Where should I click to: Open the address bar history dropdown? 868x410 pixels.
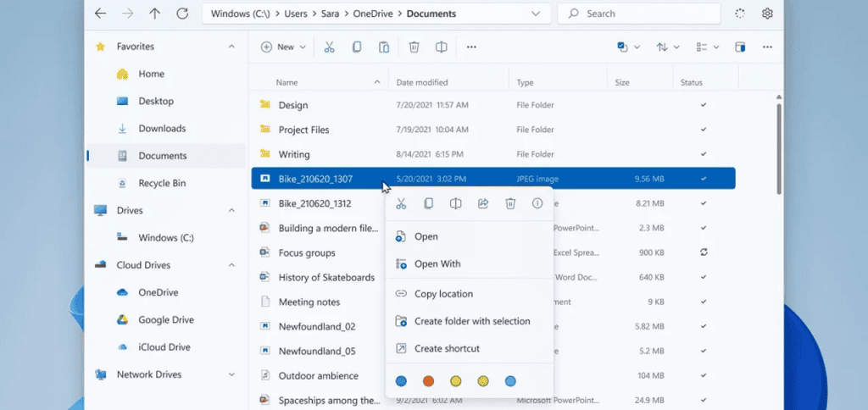click(x=535, y=14)
